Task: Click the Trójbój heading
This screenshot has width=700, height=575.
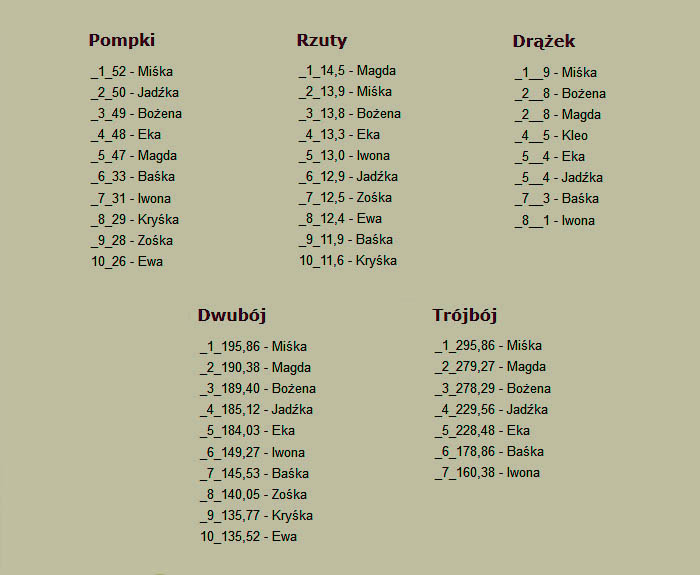Action: tap(464, 315)
